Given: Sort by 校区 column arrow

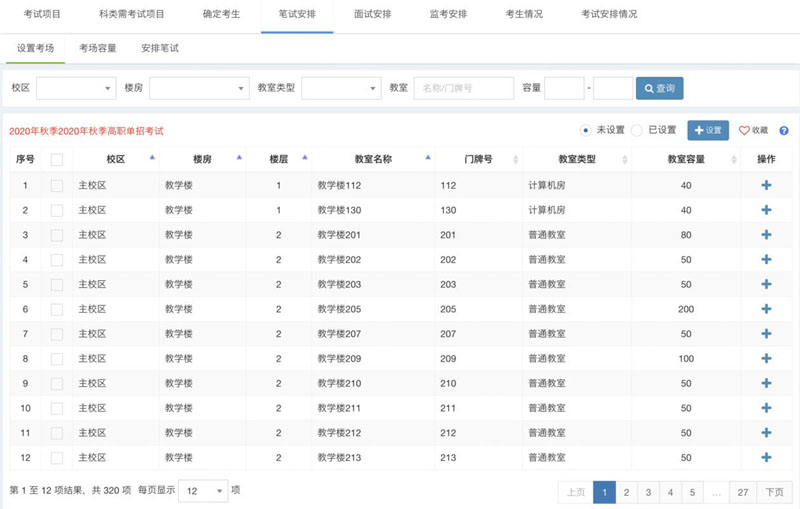Looking at the screenshot, I should click(152, 158).
